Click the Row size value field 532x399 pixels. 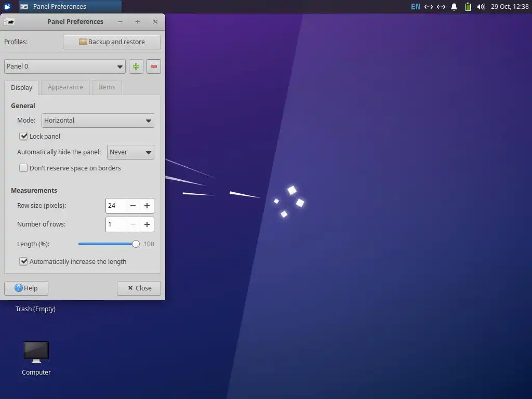point(116,206)
